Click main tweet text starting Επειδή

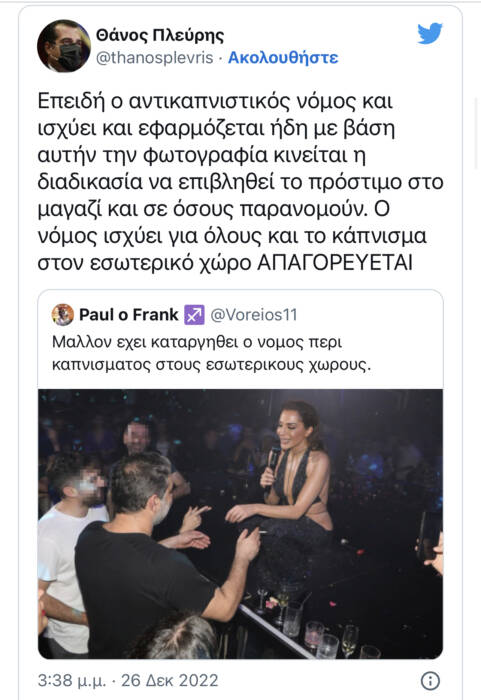(x=240, y=182)
